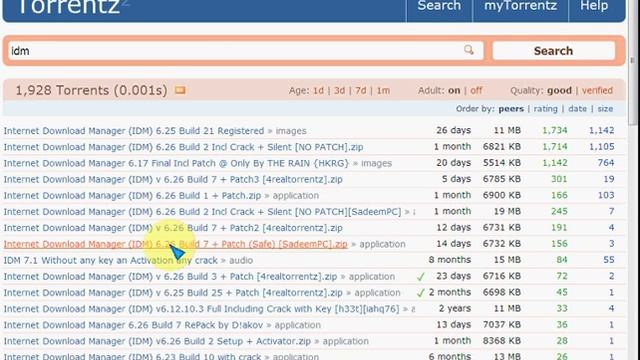640x360 pixels.
Task: Click the '8 months' age cell
Action: (x=450, y=260)
